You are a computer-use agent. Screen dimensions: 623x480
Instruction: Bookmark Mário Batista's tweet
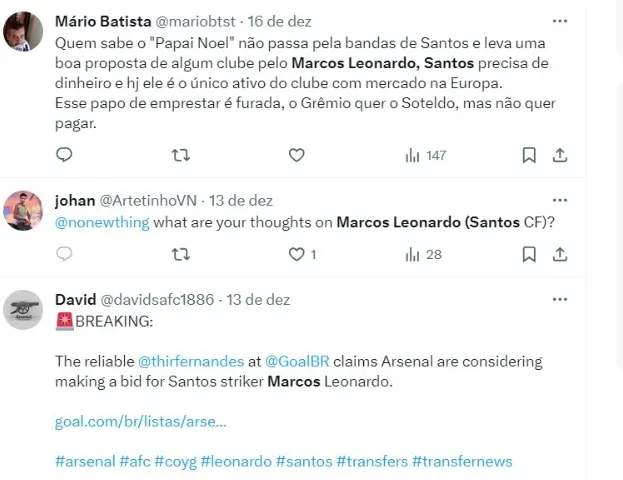coord(529,155)
